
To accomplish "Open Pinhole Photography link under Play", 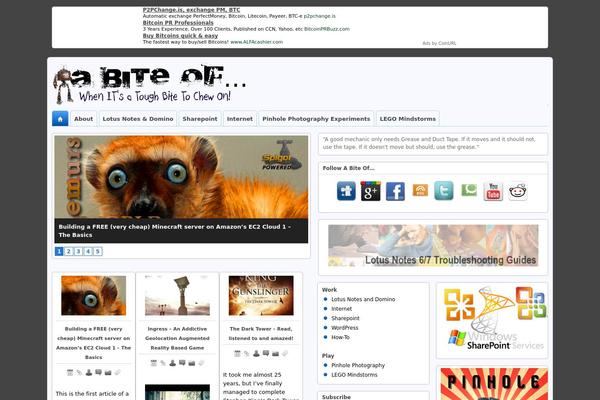I will point(358,366).
